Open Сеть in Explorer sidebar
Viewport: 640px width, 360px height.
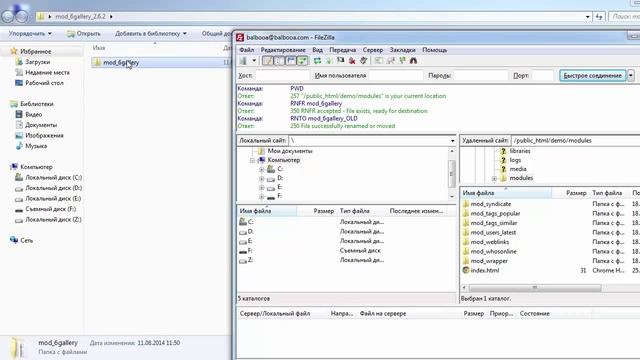click(26, 240)
